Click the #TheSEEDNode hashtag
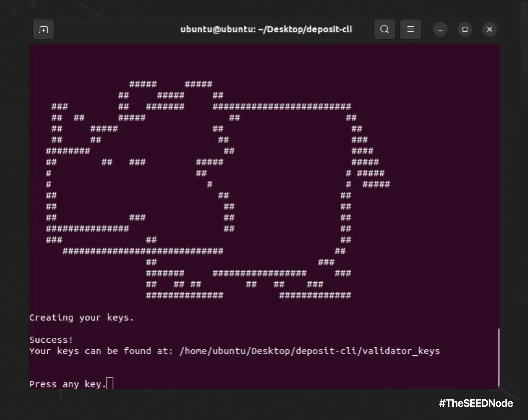 click(476, 403)
